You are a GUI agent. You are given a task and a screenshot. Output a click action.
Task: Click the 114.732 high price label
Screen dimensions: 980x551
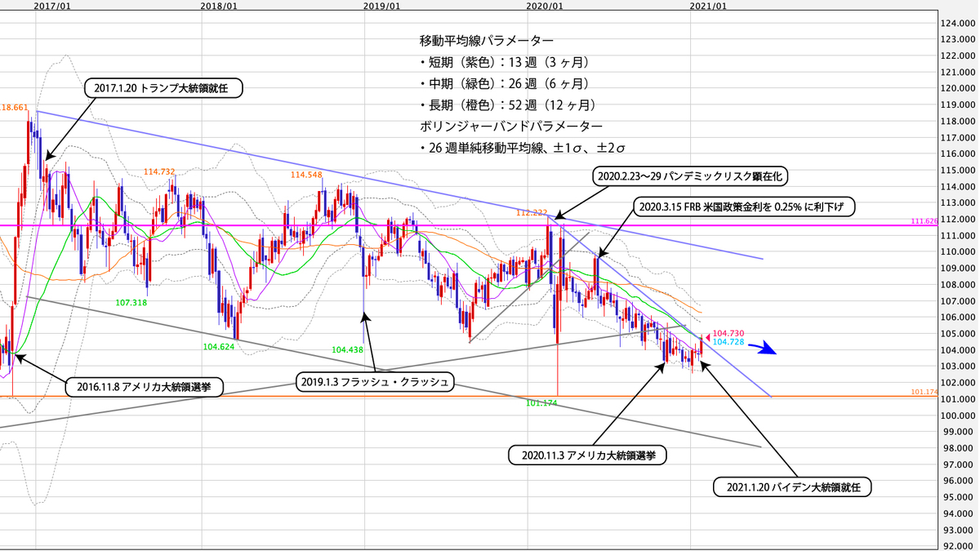coord(160,171)
